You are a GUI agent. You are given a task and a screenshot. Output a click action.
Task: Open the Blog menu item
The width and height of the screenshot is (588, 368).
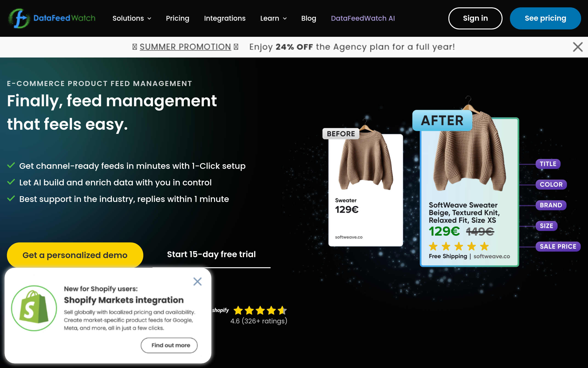pos(308,18)
